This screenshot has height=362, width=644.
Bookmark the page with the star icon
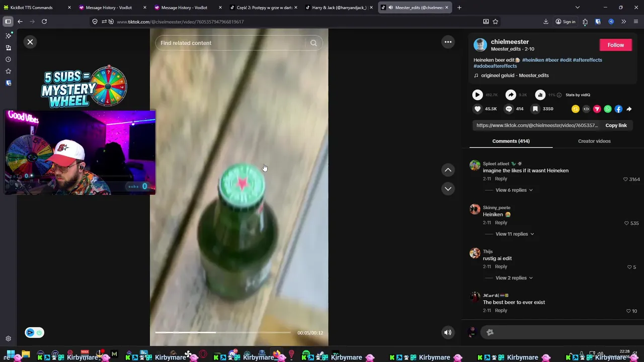[496, 22]
